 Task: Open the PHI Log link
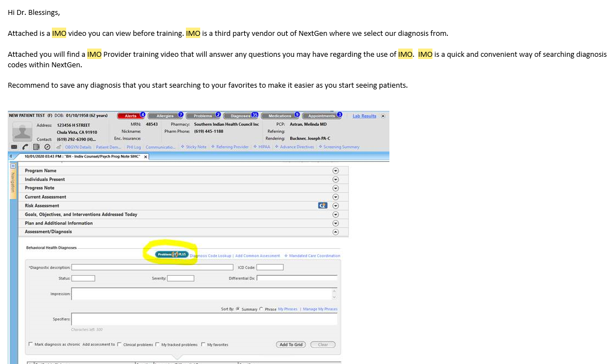point(133,147)
